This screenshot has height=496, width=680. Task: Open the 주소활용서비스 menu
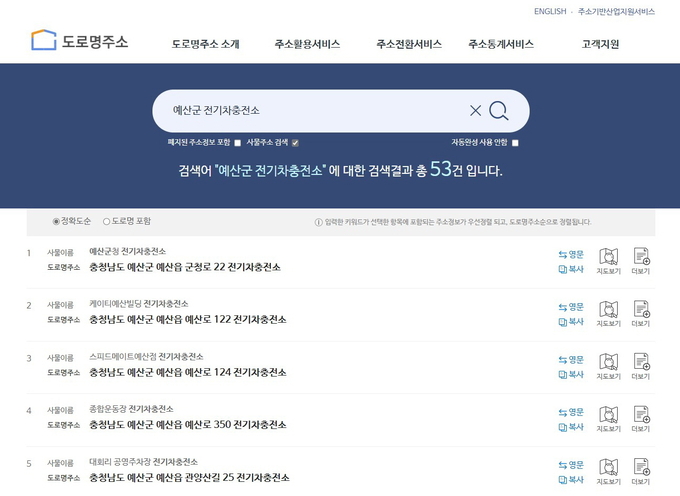point(307,44)
